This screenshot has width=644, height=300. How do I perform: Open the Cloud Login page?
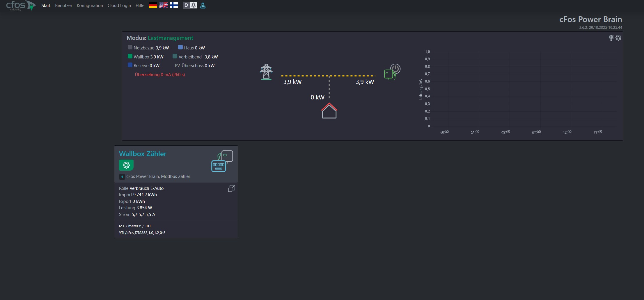119,6
